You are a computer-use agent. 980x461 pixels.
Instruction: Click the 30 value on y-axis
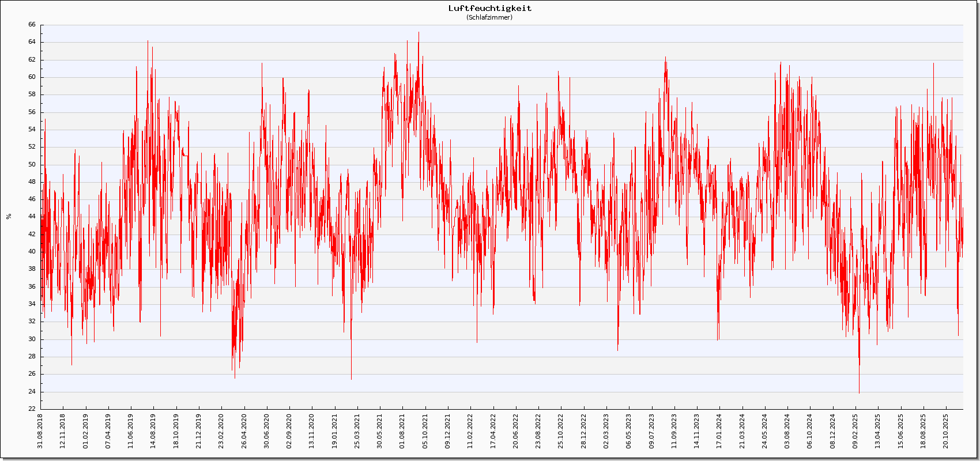[x=32, y=339]
